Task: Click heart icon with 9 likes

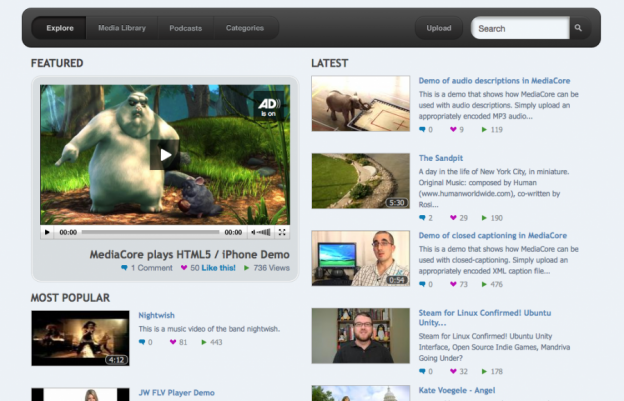Action: [x=453, y=129]
